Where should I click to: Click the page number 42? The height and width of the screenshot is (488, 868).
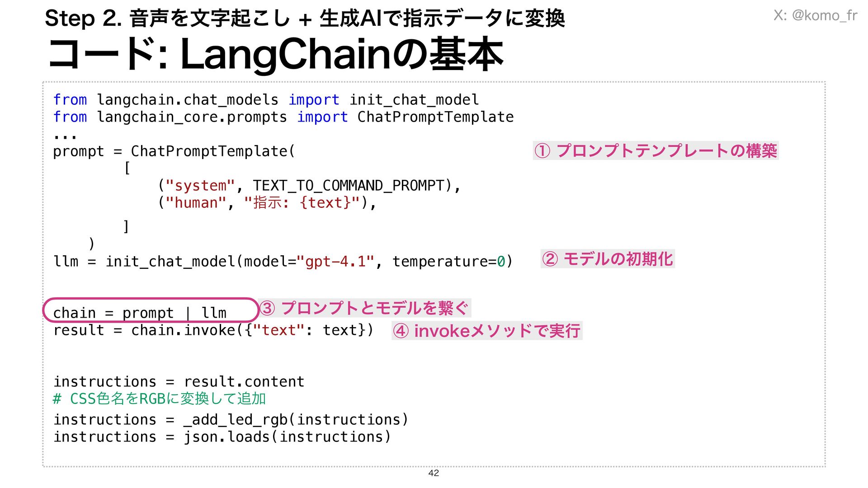[x=433, y=473]
